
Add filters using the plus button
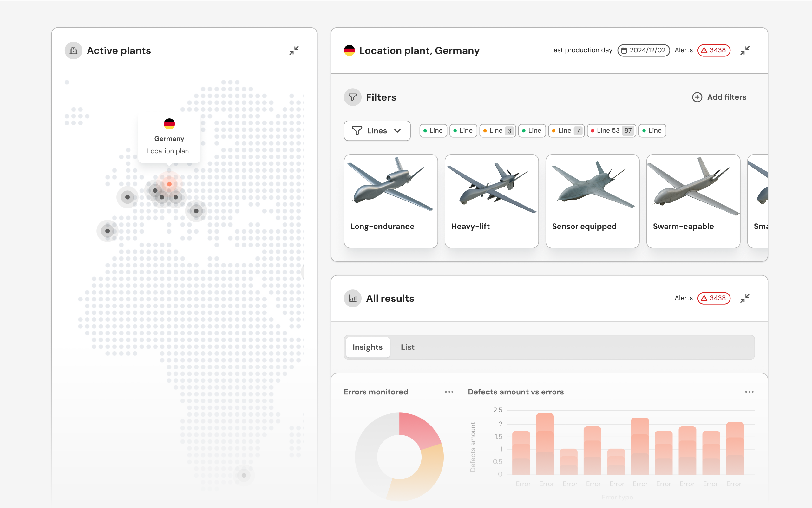(x=719, y=97)
